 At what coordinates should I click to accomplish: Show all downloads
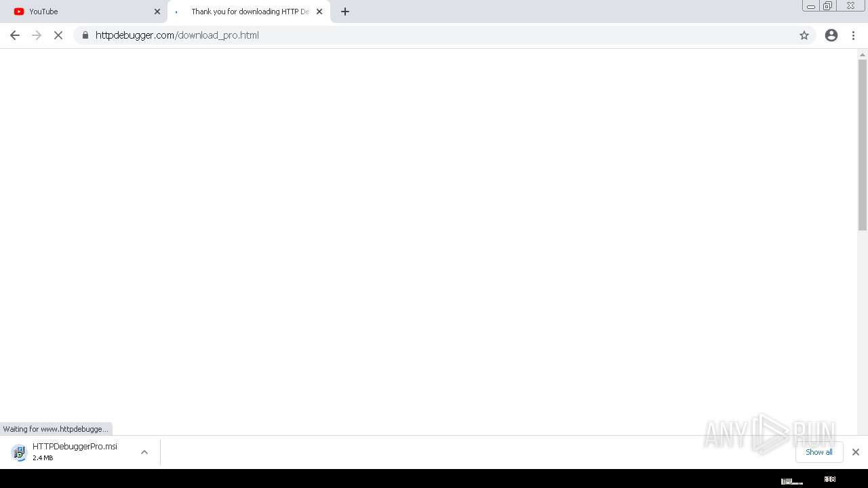click(x=819, y=452)
